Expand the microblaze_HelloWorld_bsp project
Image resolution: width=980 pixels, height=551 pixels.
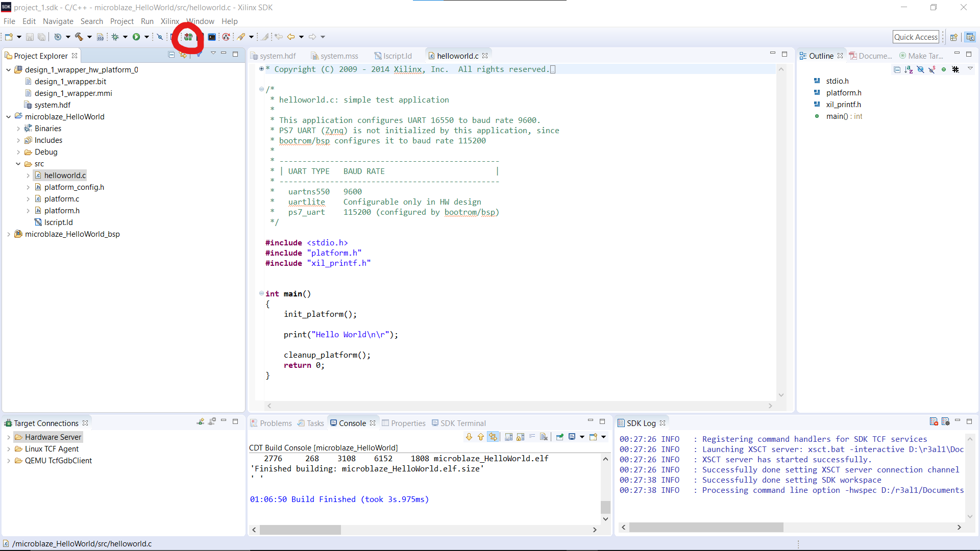(9, 234)
